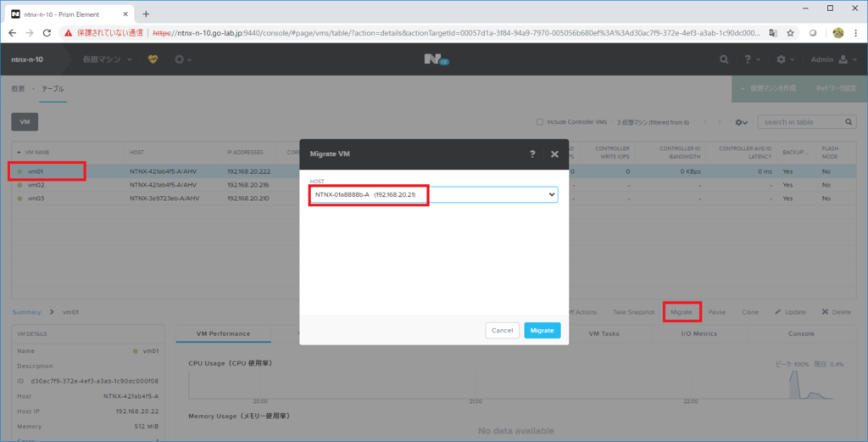Click the cluster health heart icon

[x=153, y=59]
